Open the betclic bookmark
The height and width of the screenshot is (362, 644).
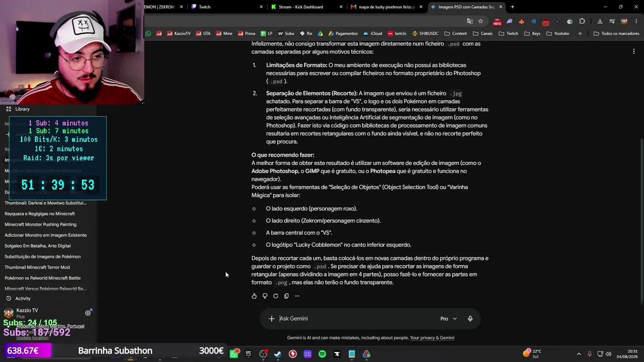pos(397,34)
